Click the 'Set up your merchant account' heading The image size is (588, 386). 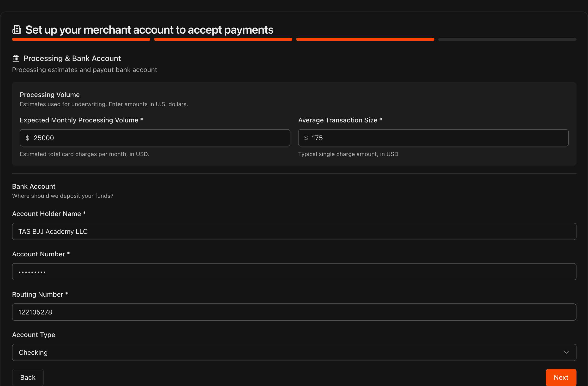point(150,30)
